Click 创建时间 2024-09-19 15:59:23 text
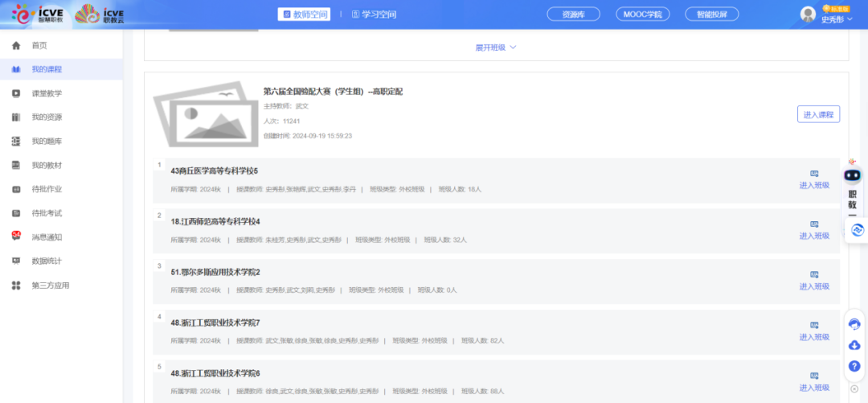This screenshot has width=868, height=403. pyautogui.click(x=308, y=135)
